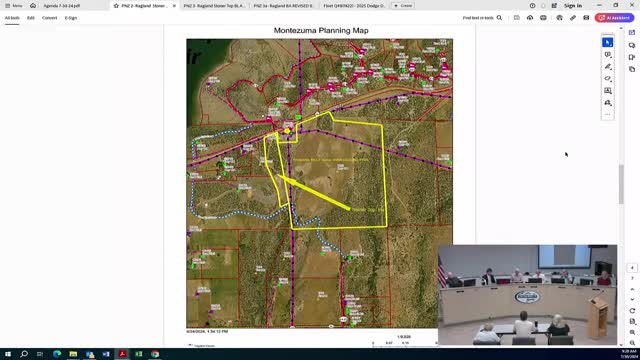The image size is (640, 360).
Task: Open File Explorer from the taskbar
Action: 73,354
